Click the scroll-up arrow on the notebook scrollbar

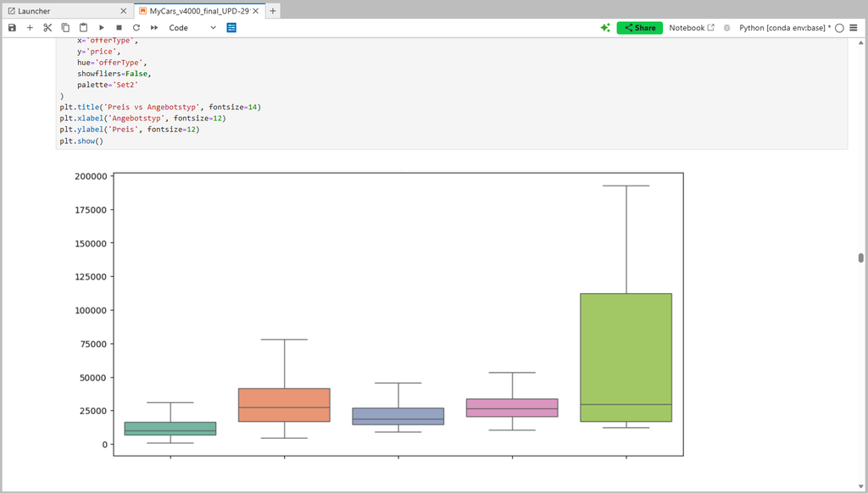click(861, 42)
